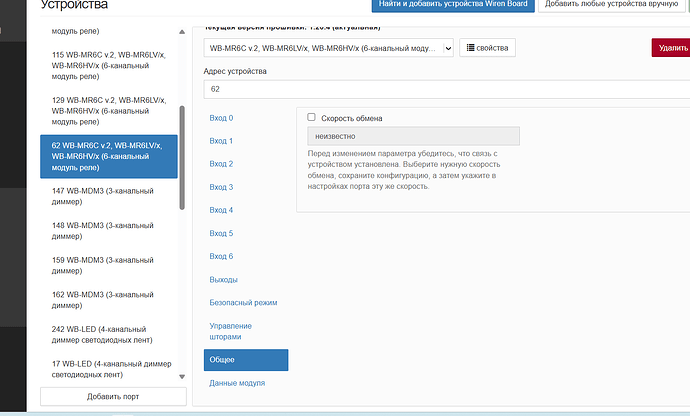Click the Адрес устройства field with 62
690x416 pixels.
(447, 89)
